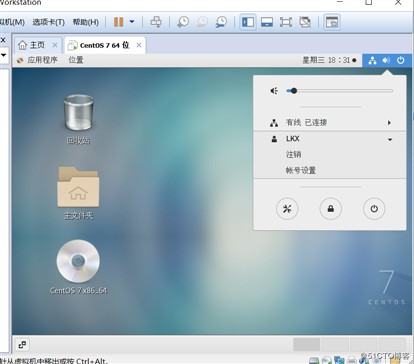Viewport: 414px width, 364px height.
Task: Click the LKX user avatar icon
Action: tap(274, 139)
